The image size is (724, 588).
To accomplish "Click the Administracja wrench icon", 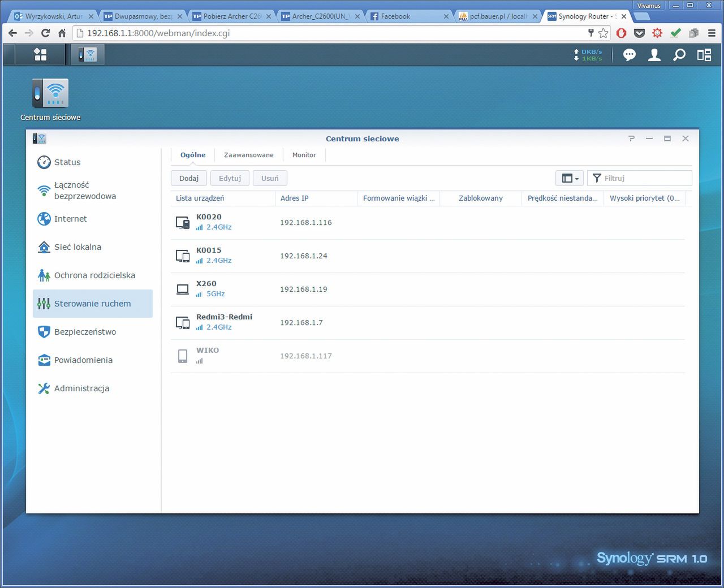I will click(44, 388).
